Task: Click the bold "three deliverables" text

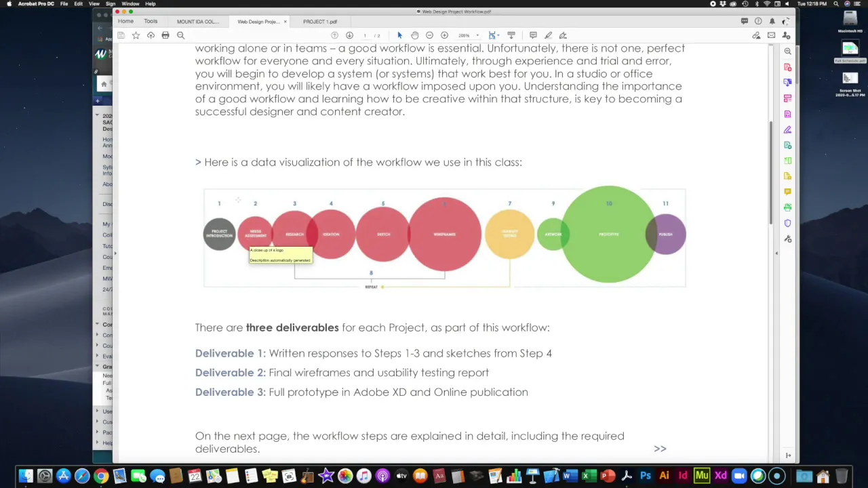Action: pyautogui.click(x=292, y=327)
